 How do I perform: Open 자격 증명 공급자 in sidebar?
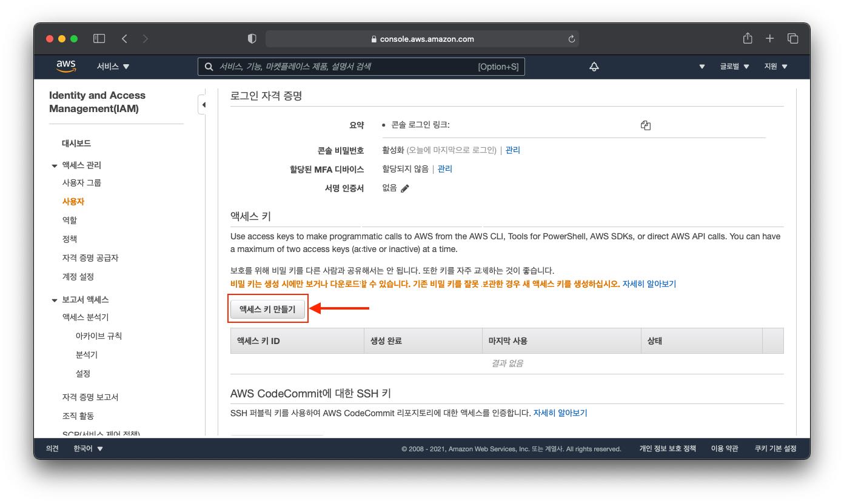click(90, 258)
